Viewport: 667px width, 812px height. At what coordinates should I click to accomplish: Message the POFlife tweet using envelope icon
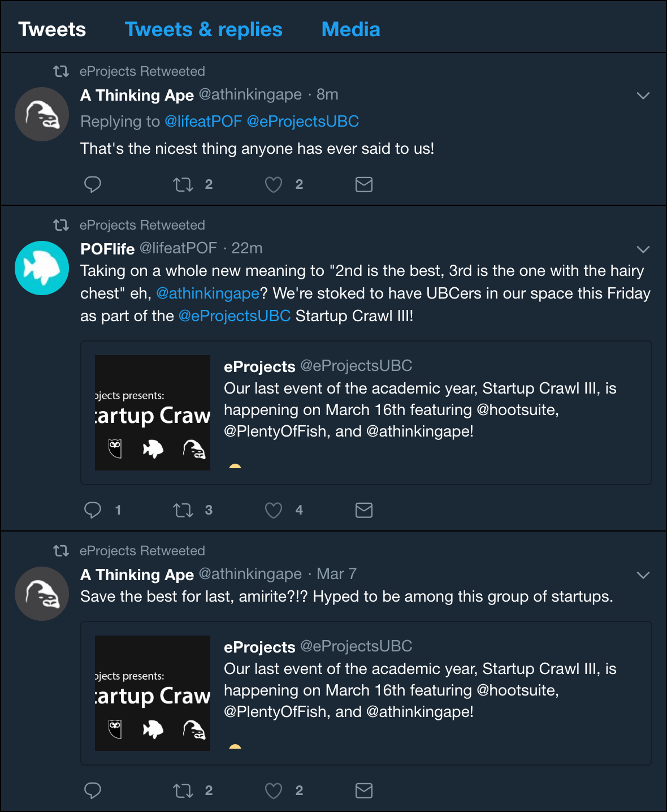364,510
